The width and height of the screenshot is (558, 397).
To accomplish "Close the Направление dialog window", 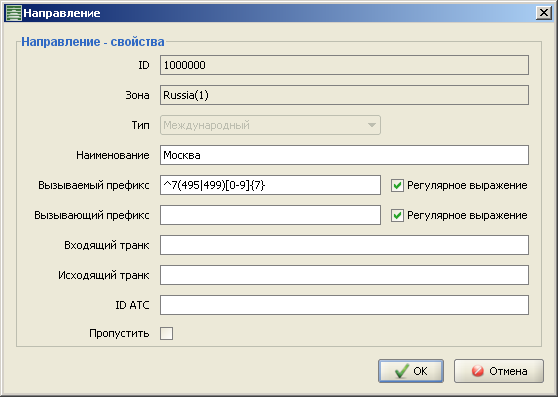I will click(x=543, y=13).
